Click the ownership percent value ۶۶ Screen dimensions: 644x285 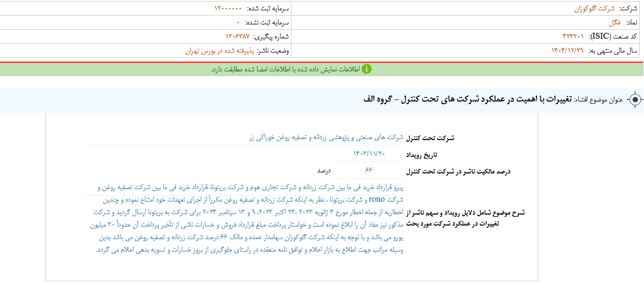coord(369,170)
